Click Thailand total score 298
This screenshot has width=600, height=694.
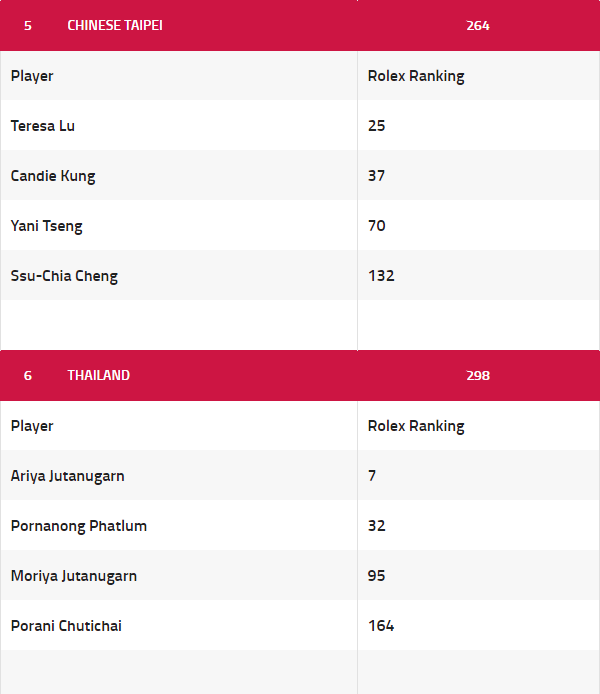478,375
